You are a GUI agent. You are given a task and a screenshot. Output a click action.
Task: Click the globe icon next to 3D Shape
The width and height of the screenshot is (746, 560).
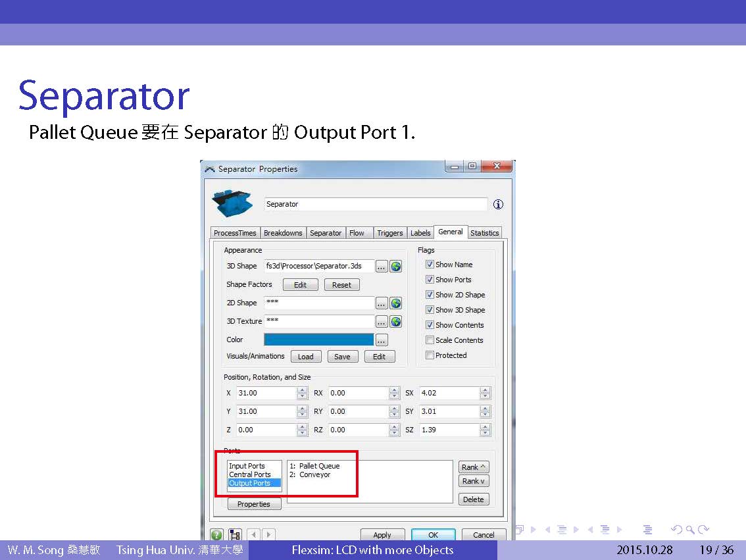pyautogui.click(x=395, y=267)
